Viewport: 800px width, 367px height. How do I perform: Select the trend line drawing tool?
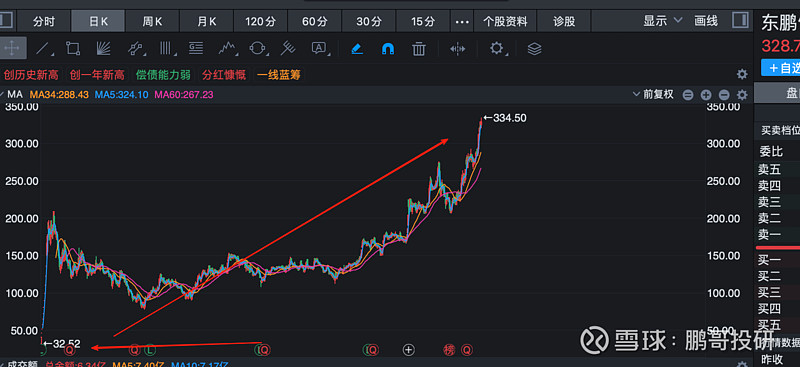tap(43, 49)
